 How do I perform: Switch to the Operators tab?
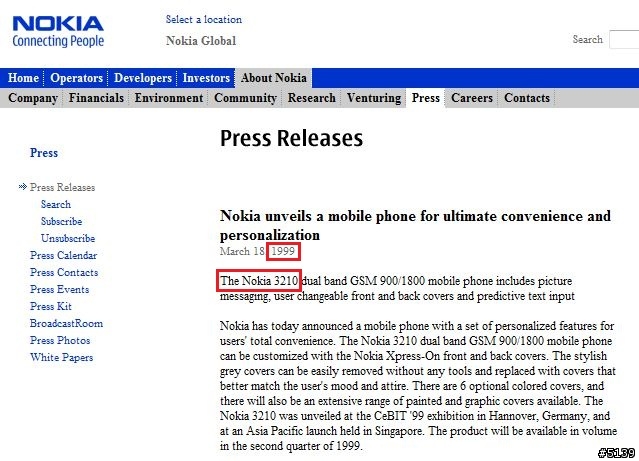(76, 78)
